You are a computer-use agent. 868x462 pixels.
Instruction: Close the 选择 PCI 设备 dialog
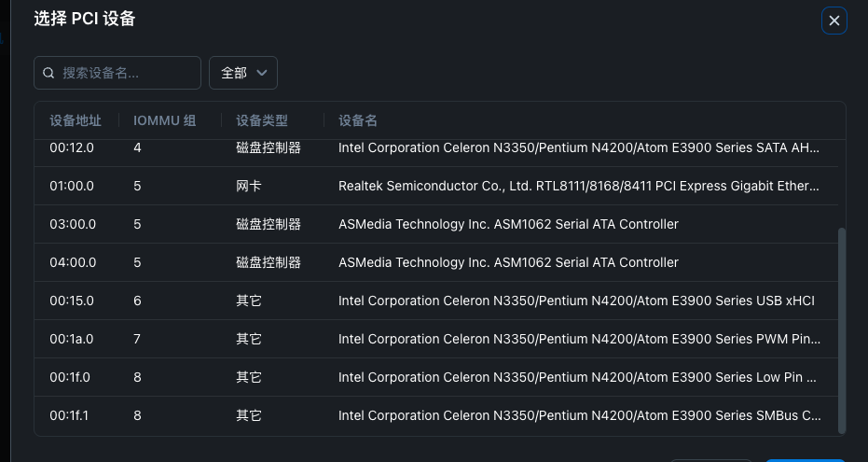pos(834,21)
